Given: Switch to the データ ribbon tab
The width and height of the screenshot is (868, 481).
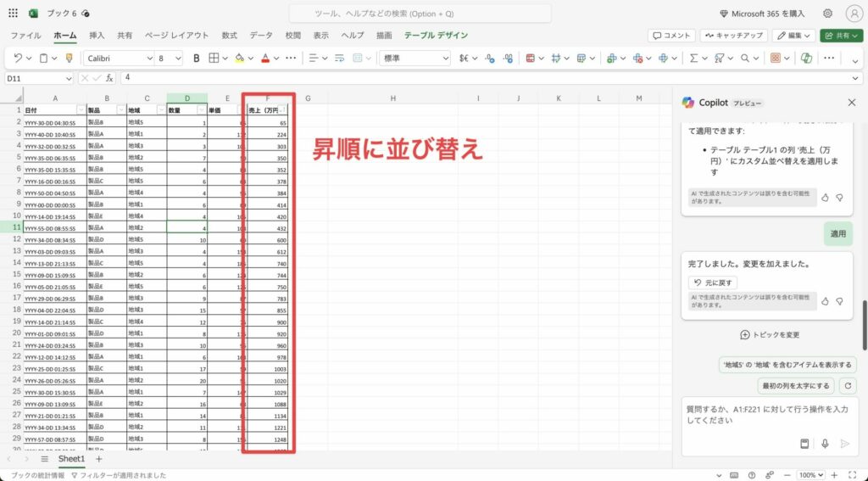Looking at the screenshot, I should click(x=261, y=36).
